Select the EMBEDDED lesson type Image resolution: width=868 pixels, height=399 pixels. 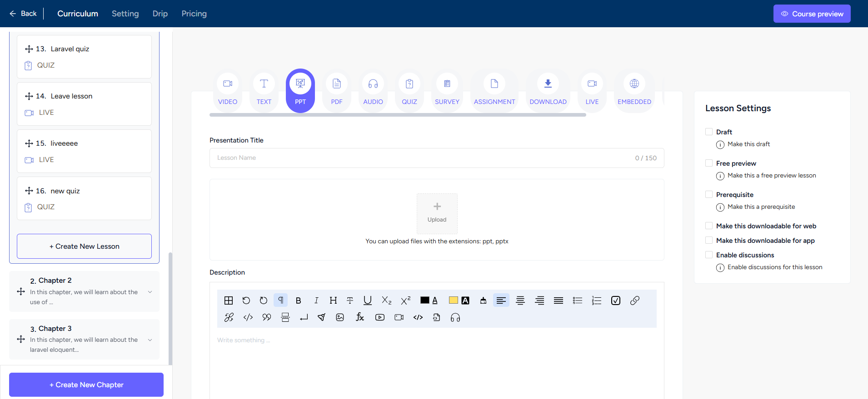pos(634,90)
